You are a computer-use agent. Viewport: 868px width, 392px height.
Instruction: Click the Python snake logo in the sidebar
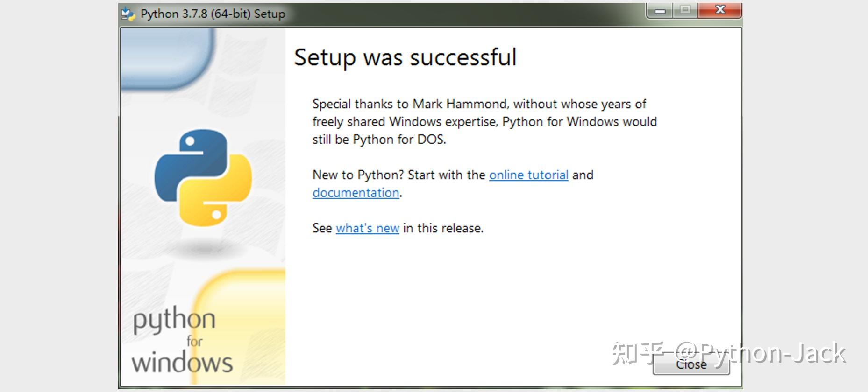[x=203, y=178]
